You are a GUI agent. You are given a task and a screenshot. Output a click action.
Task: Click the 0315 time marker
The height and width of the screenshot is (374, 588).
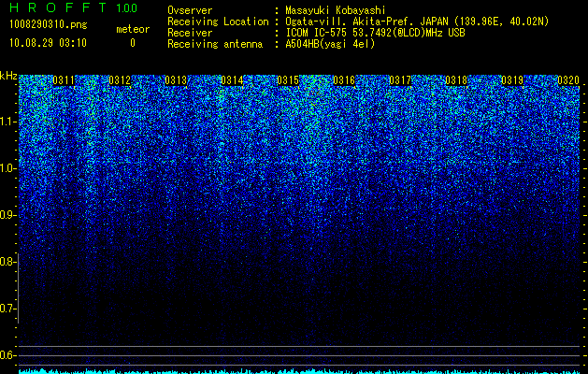[x=288, y=80]
